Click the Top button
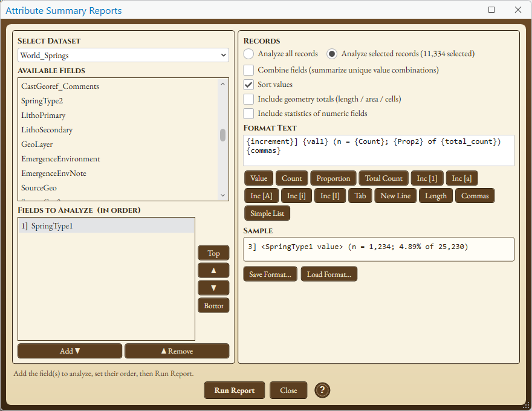This screenshot has height=411, width=532. point(213,253)
